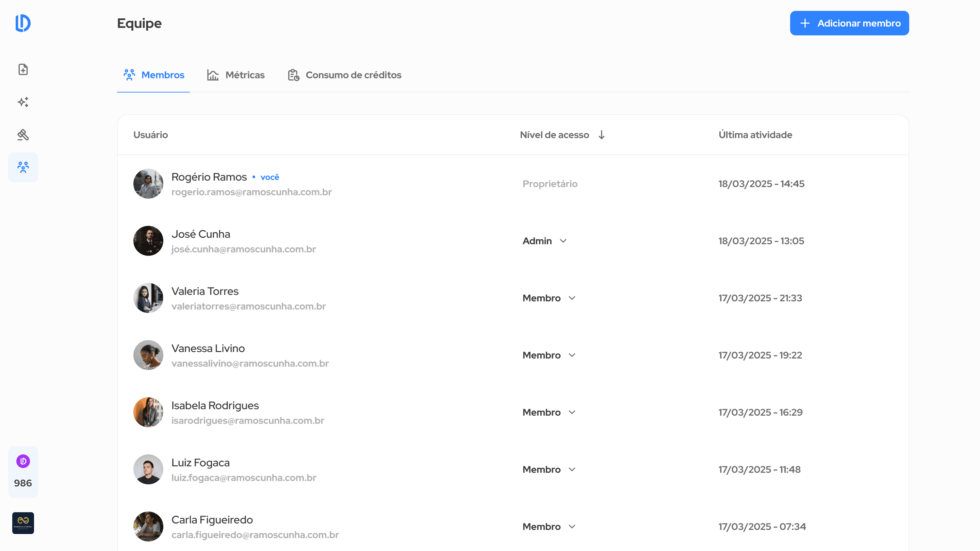Click the Adicionar membro button
Image resolution: width=980 pixels, height=551 pixels.
coord(849,23)
